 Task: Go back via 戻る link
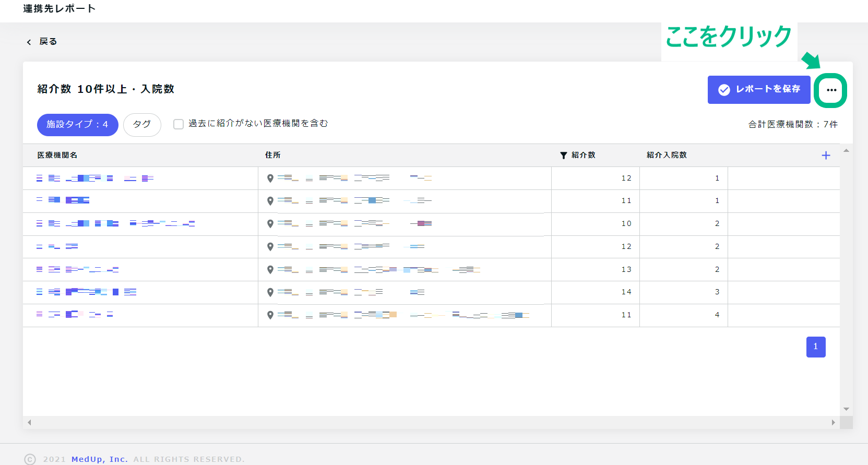pos(48,42)
